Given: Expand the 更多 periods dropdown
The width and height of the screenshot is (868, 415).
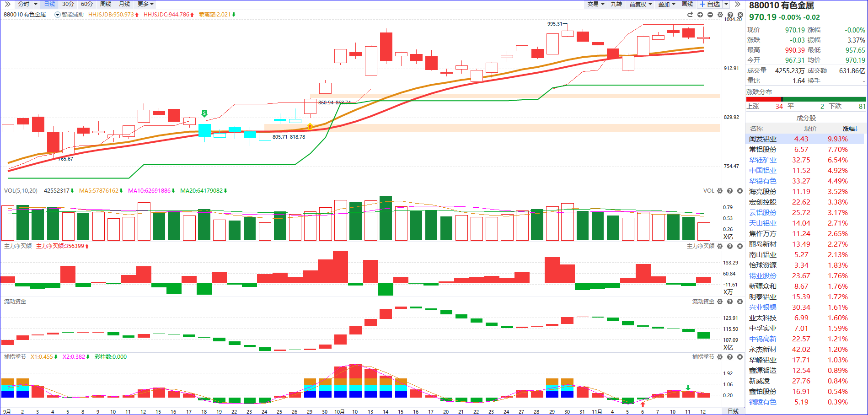Looking at the screenshot, I should [x=145, y=4].
